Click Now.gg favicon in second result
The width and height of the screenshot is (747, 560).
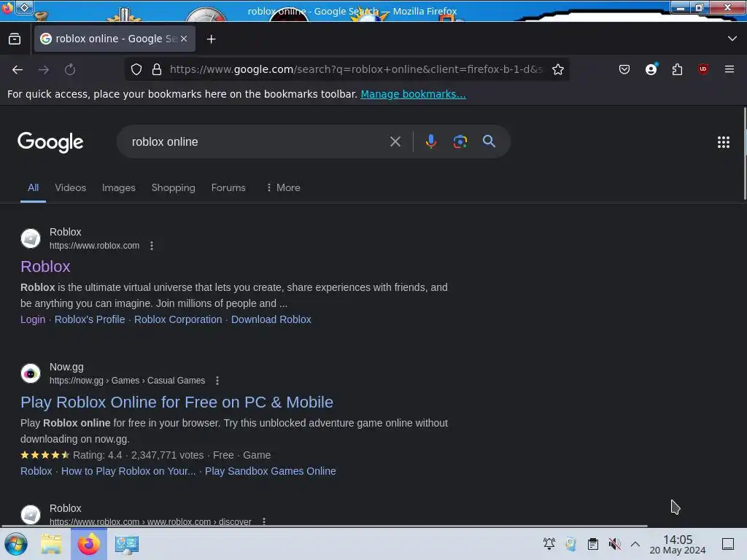[x=31, y=373]
